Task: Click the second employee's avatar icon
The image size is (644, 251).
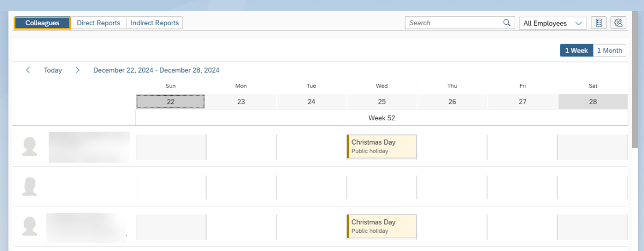Action: [30, 187]
